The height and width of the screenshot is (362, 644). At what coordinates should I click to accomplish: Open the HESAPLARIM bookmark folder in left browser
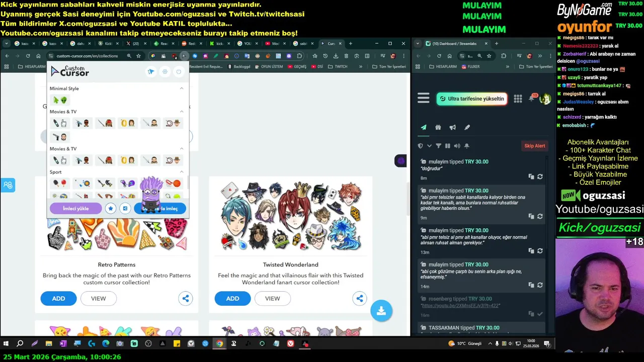(x=31, y=66)
